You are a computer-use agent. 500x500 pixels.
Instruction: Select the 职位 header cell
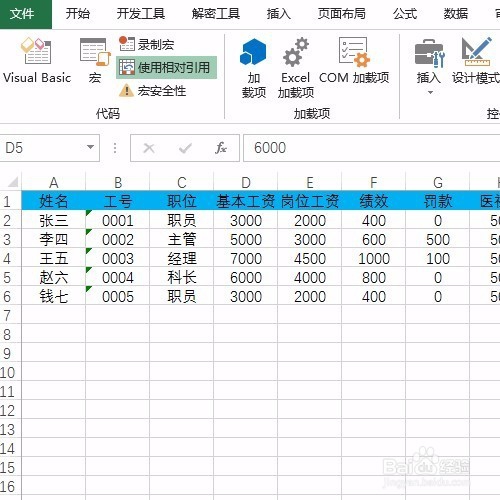pyautogui.click(x=182, y=201)
